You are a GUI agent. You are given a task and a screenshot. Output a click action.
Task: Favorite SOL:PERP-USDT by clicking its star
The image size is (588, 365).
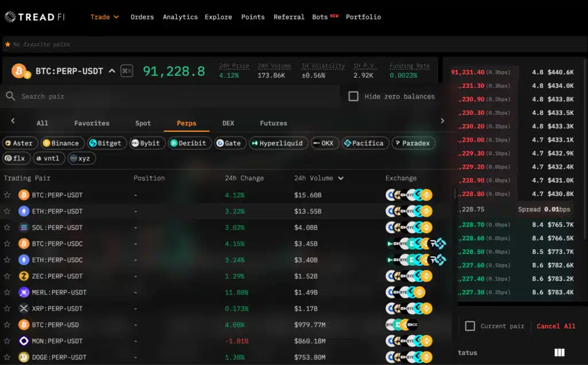[x=7, y=227]
